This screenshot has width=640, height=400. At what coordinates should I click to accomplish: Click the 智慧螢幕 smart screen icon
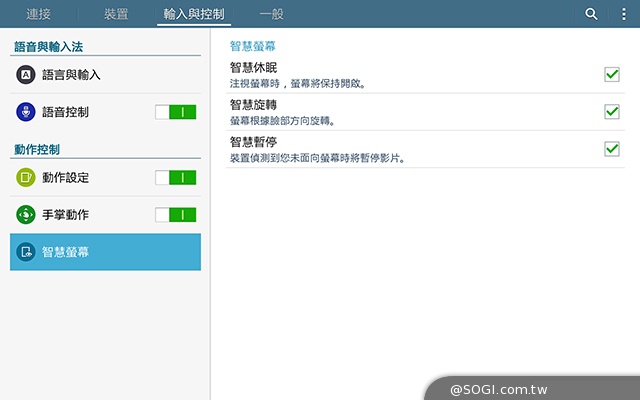(x=26, y=252)
